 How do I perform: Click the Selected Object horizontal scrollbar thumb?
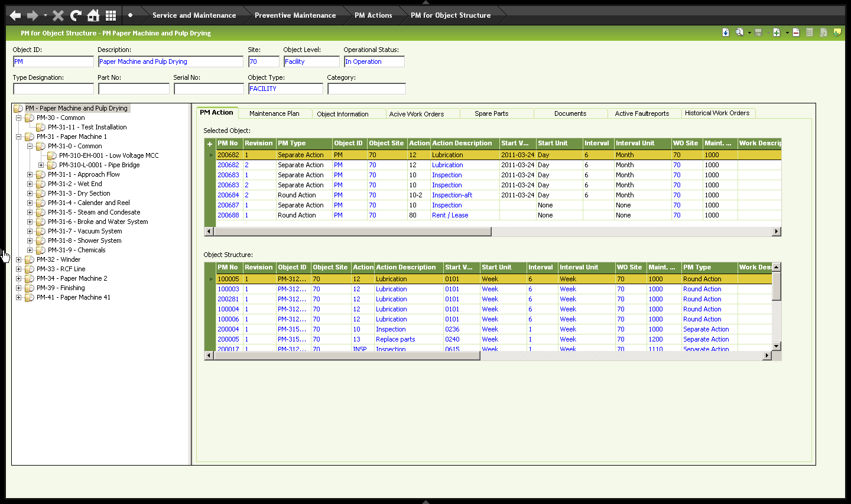coord(352,232)
